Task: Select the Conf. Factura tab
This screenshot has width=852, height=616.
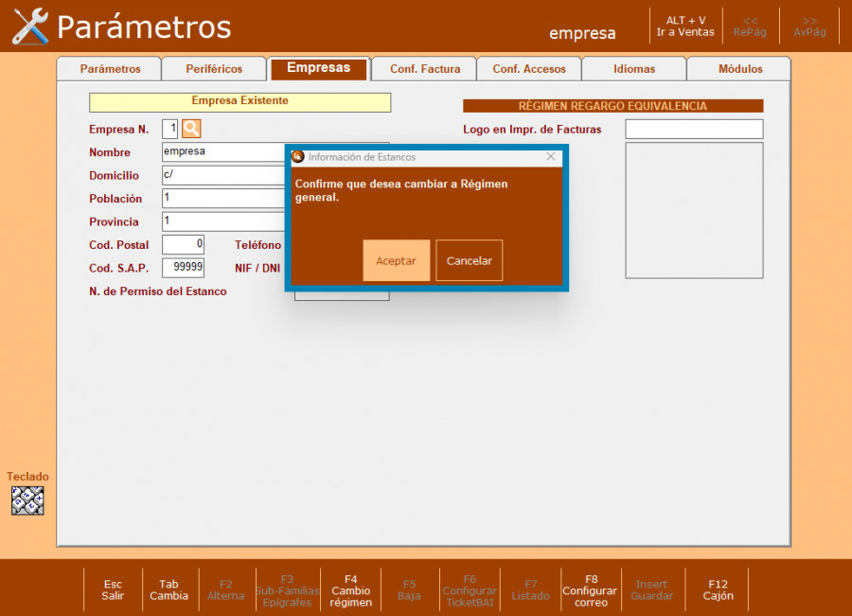Action: click(425, 69)
